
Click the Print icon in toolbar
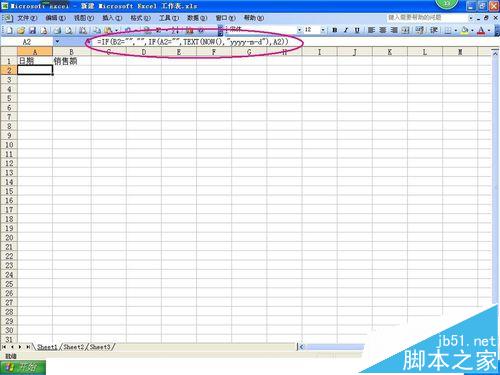click(x=57, y=31)
